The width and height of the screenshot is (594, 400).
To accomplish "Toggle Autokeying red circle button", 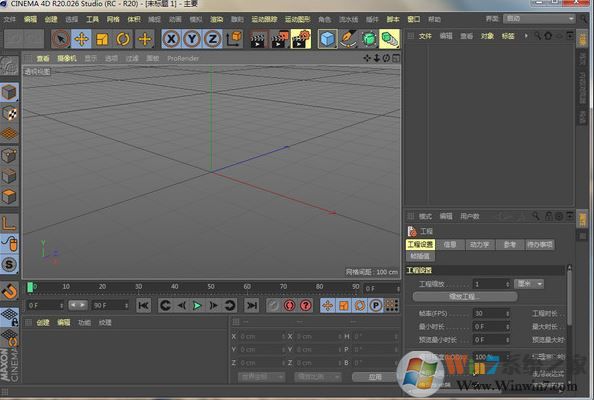I will (289, 305).
